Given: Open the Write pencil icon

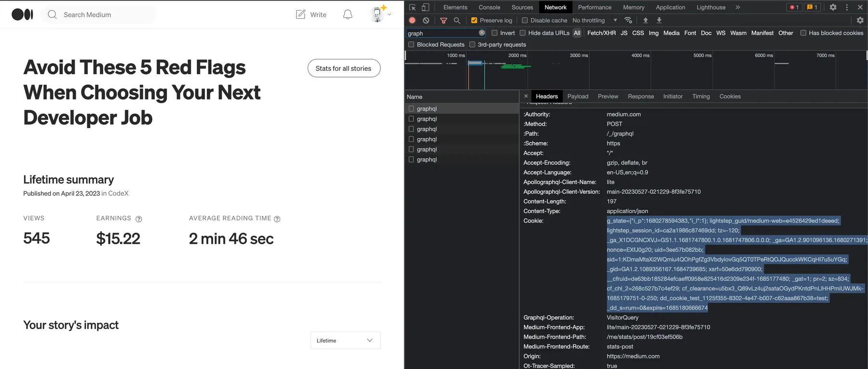Looking at the screenshot, I should click(x=300, y=14).
